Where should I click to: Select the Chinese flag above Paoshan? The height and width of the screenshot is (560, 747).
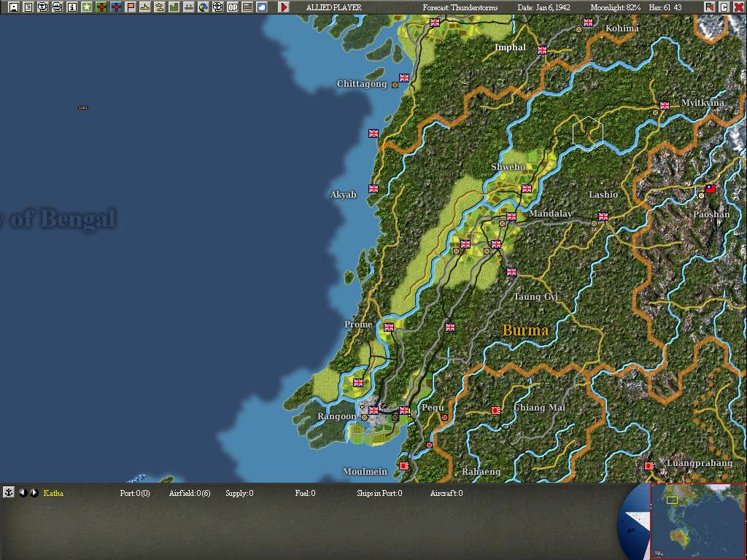[x=711, y=189]
